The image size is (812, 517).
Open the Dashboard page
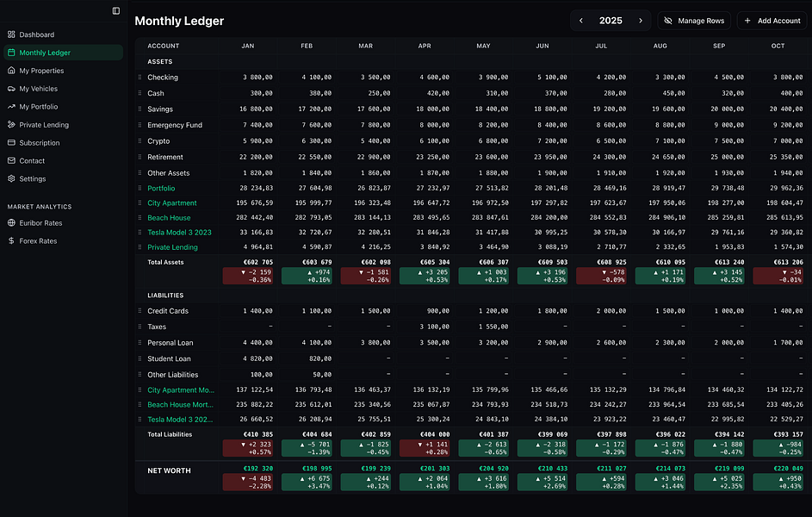(63, 34)
